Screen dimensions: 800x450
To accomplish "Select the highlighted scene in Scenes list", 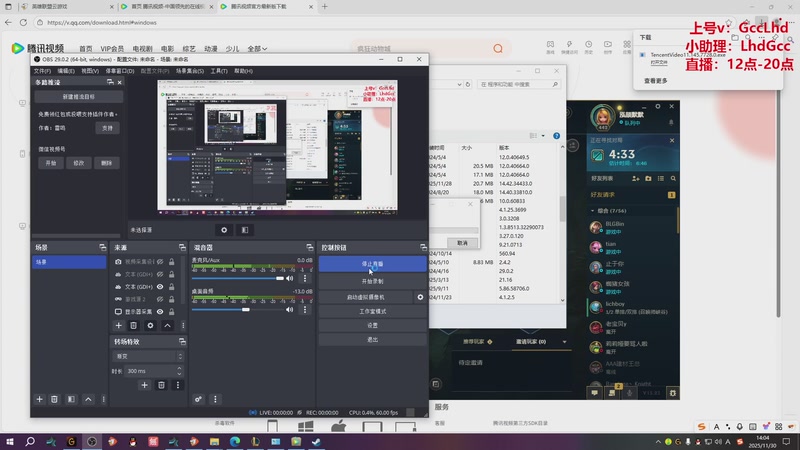I will pos(69,262).
